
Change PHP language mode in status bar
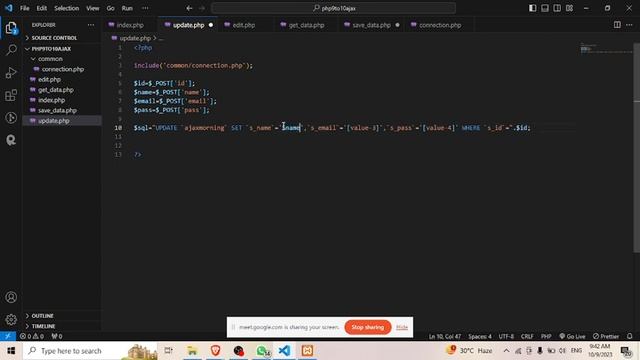tap(546, 336)
